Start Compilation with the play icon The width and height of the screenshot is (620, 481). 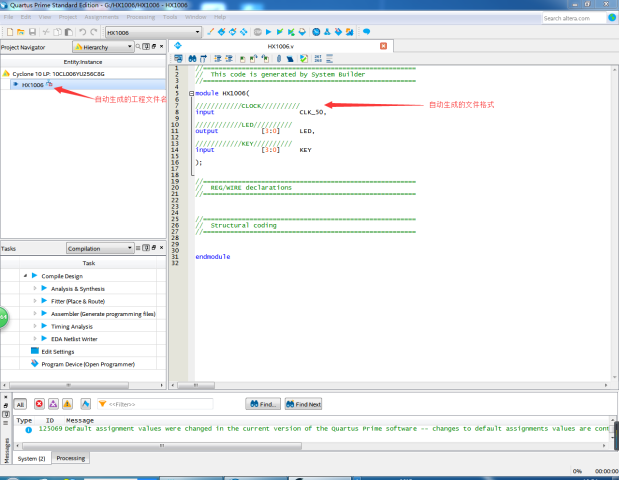pos(268,32)
